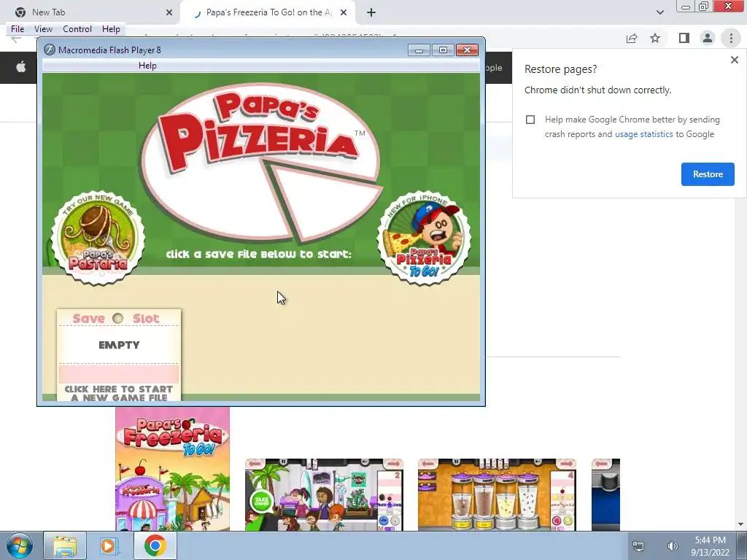747x560 pixels.
Task: Open the Take Order screenshot thumbnail
Action: (x=324, y=495)
